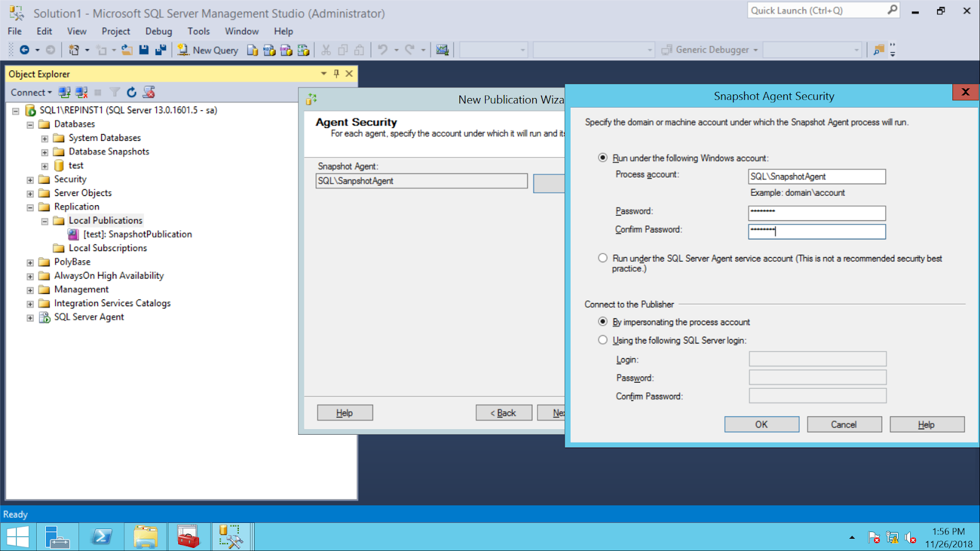The width and height of the screenshot is (980, 551).
Task: Click OK in Snapshot Agent Security dialog
Action: [x=761, y=424]
